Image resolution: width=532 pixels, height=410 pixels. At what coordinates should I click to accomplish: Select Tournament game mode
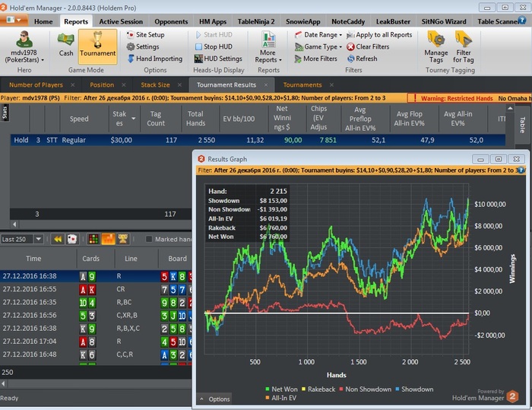click(98, 46)
